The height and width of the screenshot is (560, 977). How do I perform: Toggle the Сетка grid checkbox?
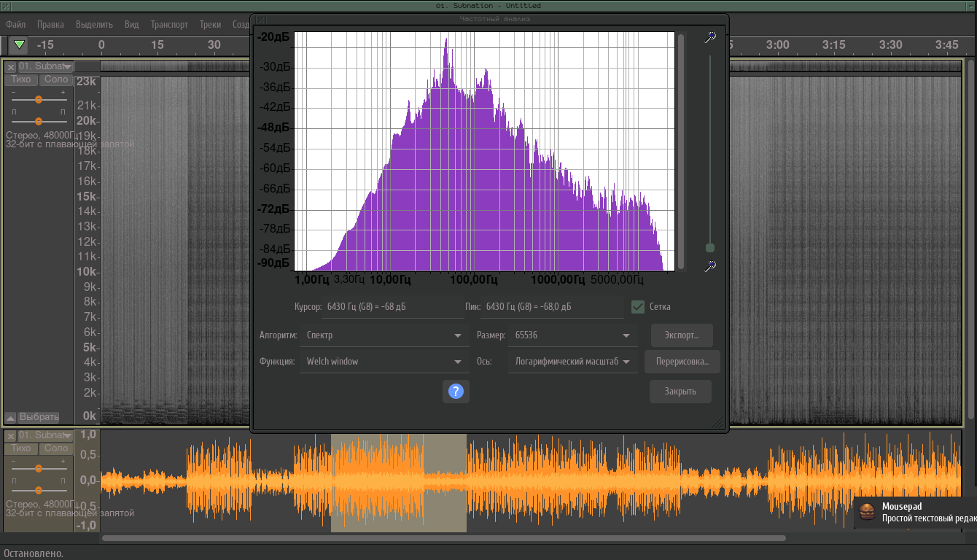[x=638, y=307]
